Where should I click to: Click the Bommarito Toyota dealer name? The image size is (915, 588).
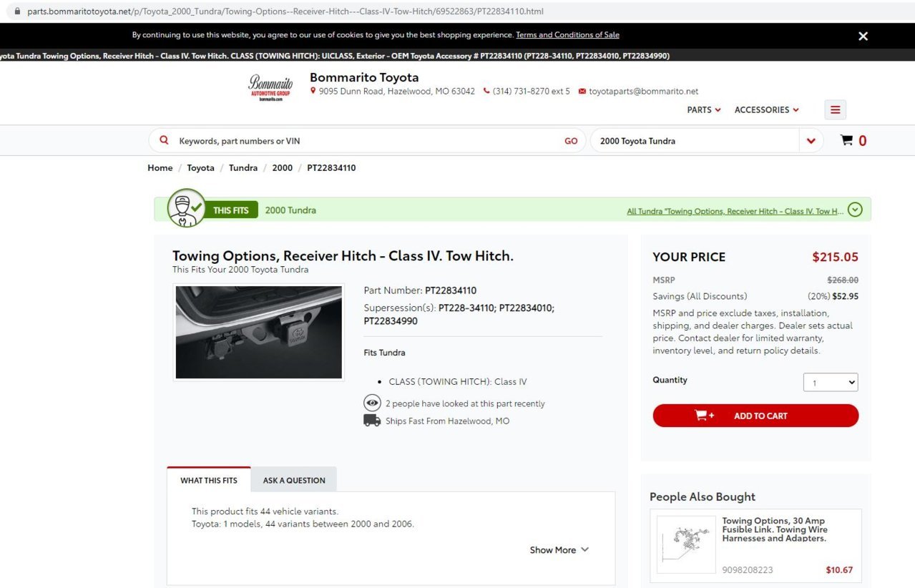coord(364,77)
